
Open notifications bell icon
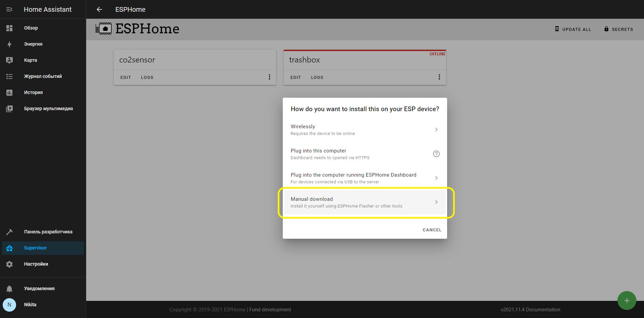click(x=9, y=288)
